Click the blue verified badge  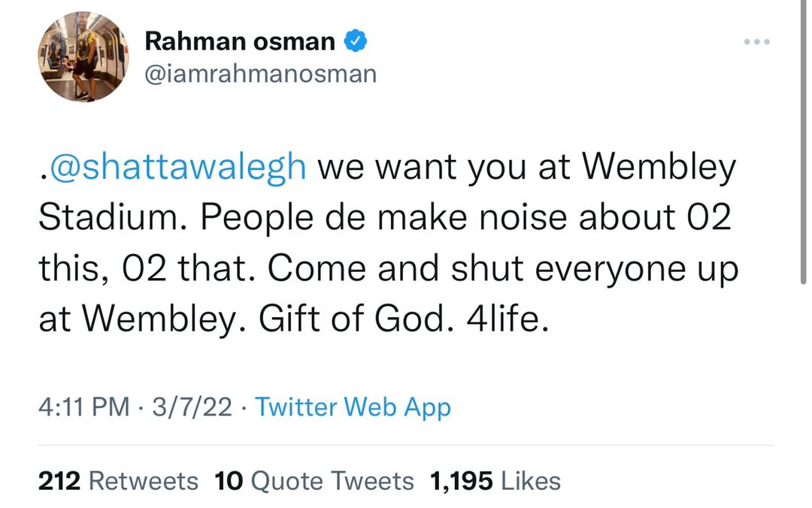pos(356,41)
